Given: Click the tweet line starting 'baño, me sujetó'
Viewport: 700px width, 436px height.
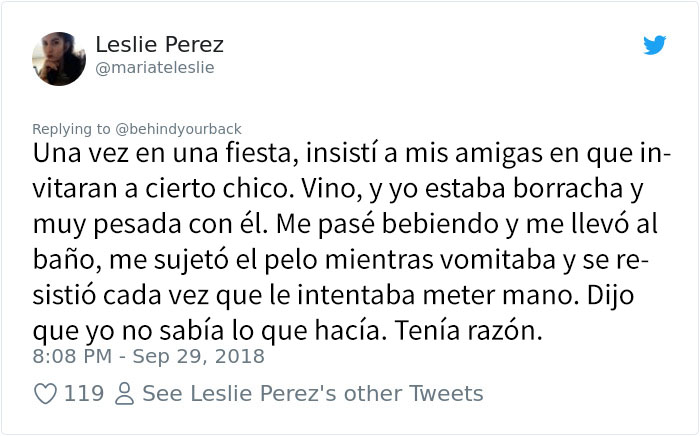Looking at the screenshot, I should tap(341, 260).
